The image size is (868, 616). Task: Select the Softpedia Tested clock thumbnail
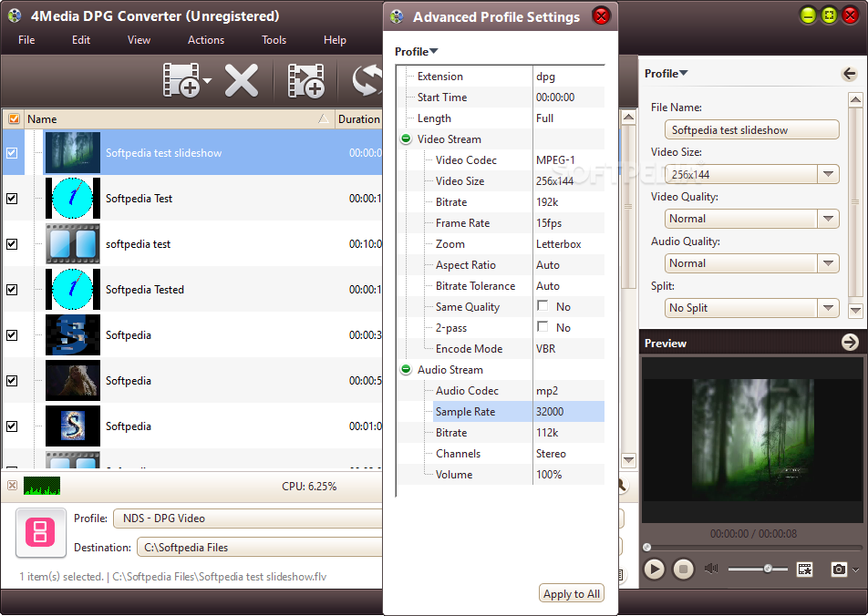(x=73, y=290)
